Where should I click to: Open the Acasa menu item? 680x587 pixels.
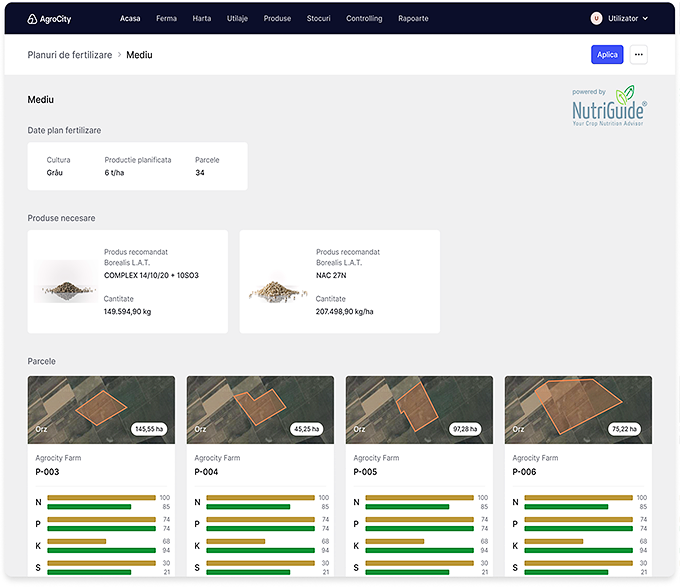(x=130, y=18)
